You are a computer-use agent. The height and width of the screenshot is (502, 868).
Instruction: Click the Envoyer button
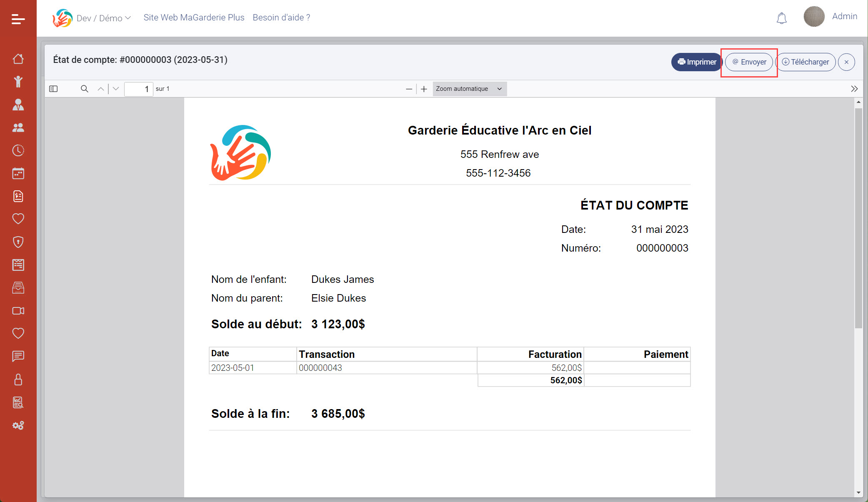point(749,62)
